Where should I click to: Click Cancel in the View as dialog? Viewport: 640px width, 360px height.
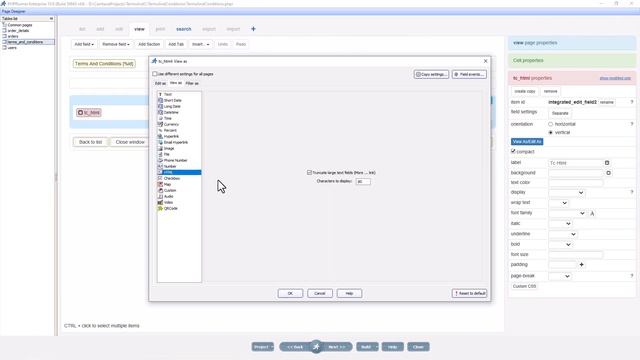pos(320,293)
